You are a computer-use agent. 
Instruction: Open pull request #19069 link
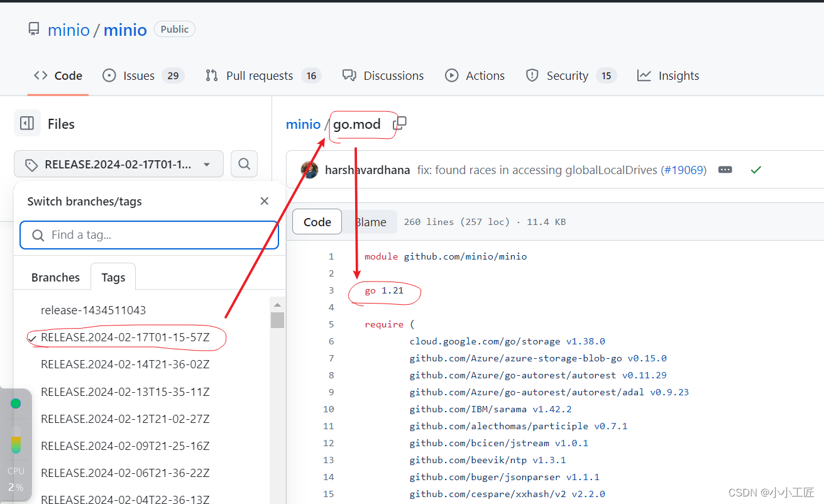pos(684,170)
